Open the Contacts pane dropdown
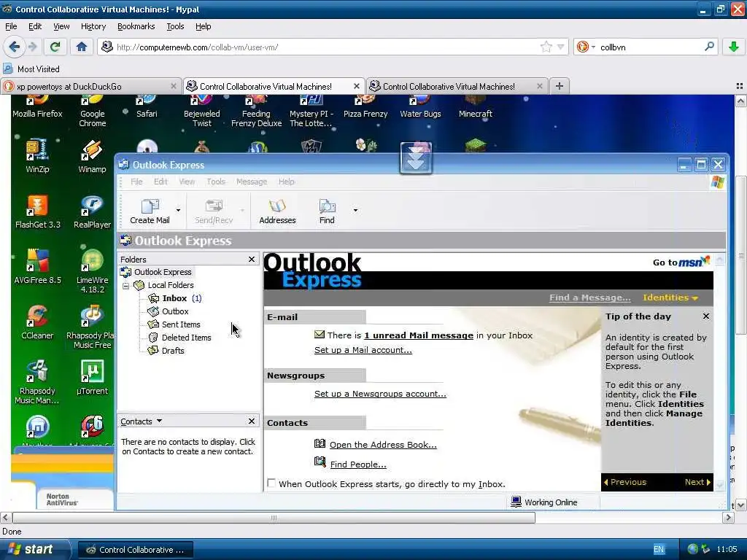This screenshot has height=560, width=747. click(159, 421)
